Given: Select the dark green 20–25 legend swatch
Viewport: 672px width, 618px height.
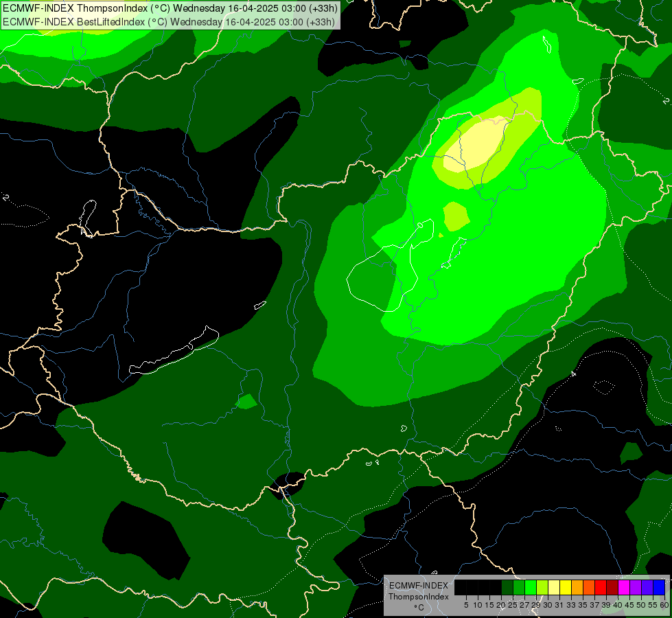Looking at the screenshot, I should [x=507, y=587].
